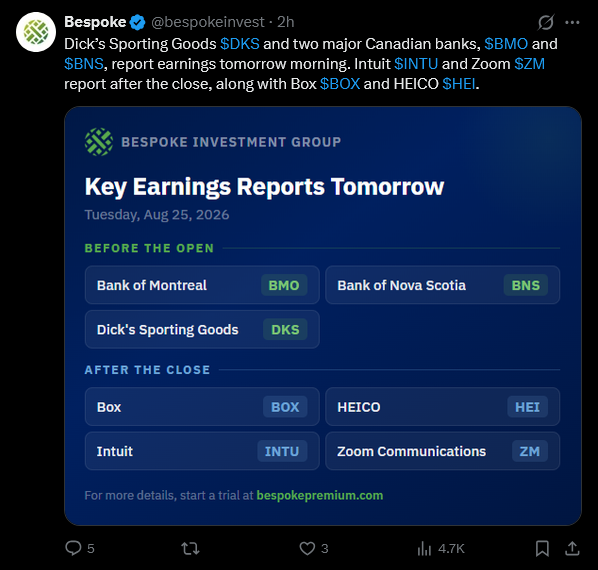
Task: Like the post with heart icon
Action: click(307, 548)
